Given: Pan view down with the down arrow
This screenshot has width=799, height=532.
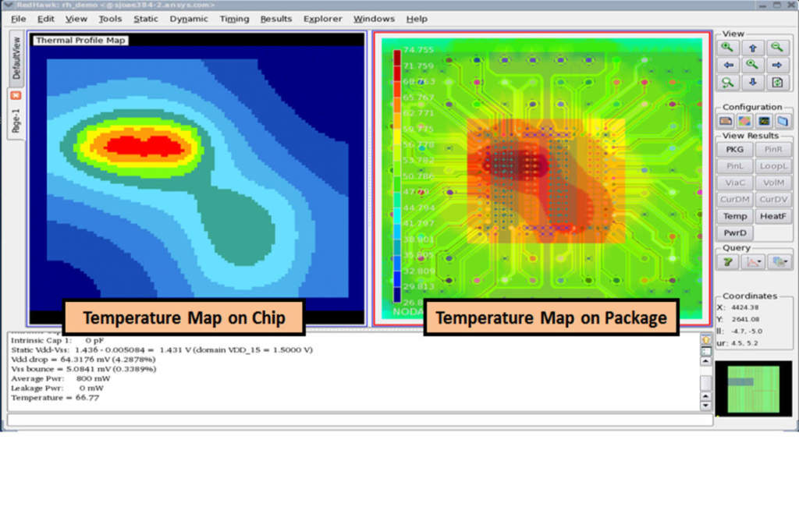Looking at the screenshot, I should pyautogui.click(x=753, y=83).
